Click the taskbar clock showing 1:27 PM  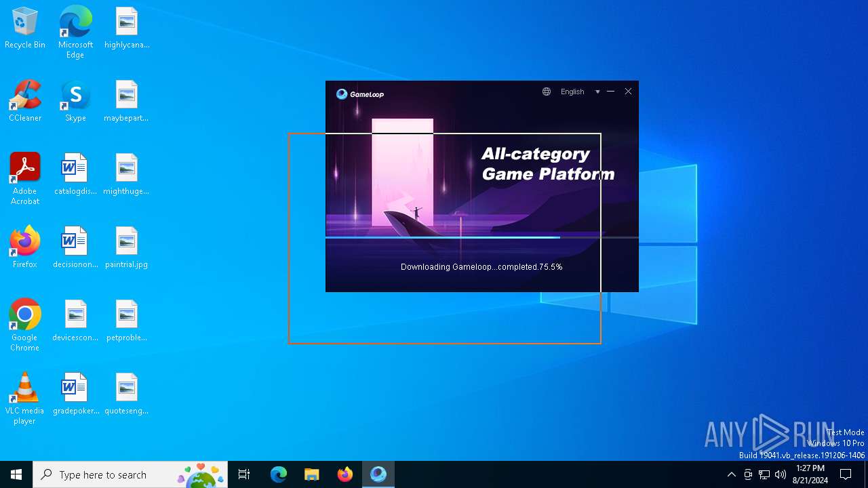810,474
